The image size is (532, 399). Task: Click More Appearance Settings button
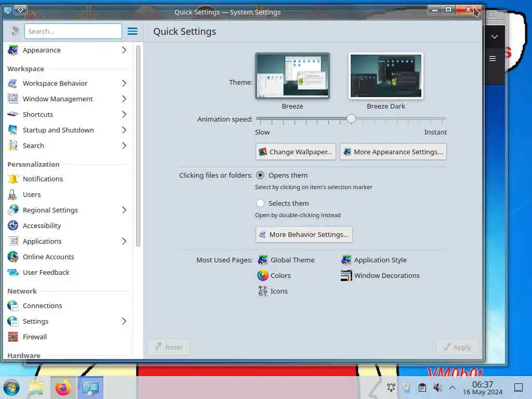tap(393, 152)
